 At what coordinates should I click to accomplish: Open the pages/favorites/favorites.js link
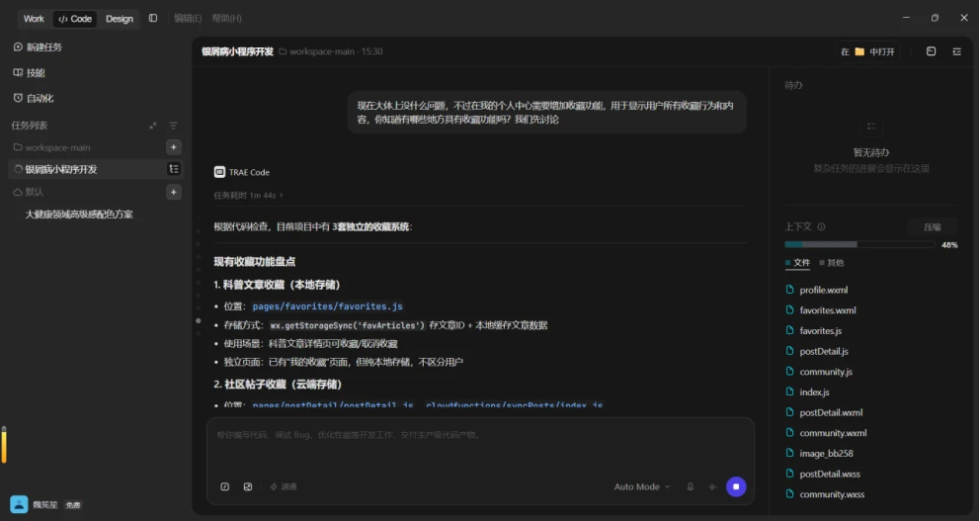(328, 306)
